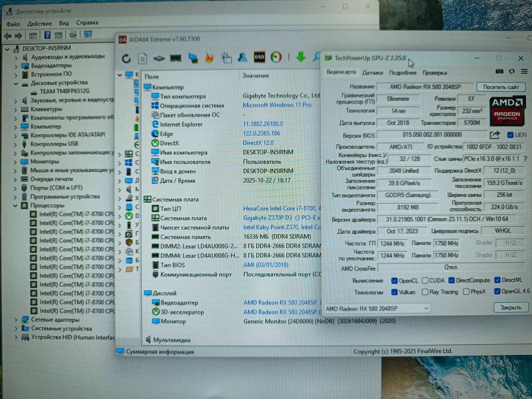The height and width of the screenshot is (399, 532).
Task: Click the AMD Radeon Graphics logo
Action: coord(507,111)
